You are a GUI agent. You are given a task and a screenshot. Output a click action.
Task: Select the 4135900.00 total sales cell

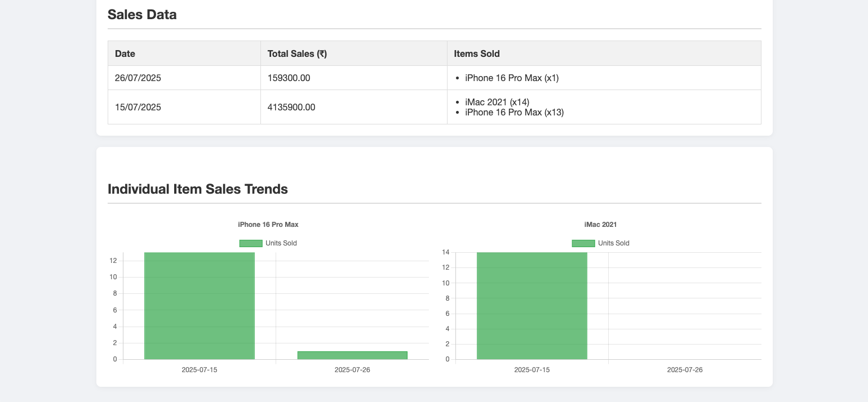pyautogui.click(x=353, y=107)
